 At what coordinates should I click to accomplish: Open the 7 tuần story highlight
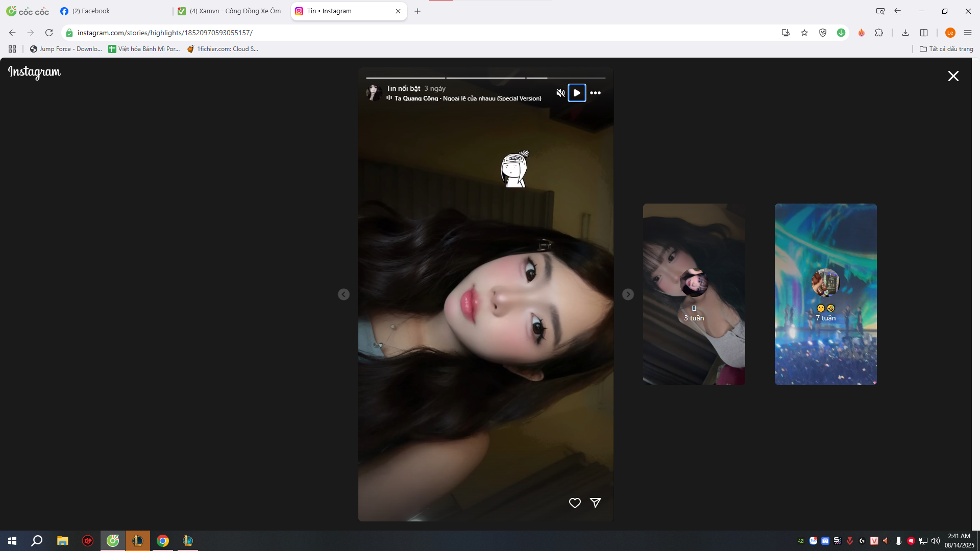pyautogui.click(x=825, y=294)
